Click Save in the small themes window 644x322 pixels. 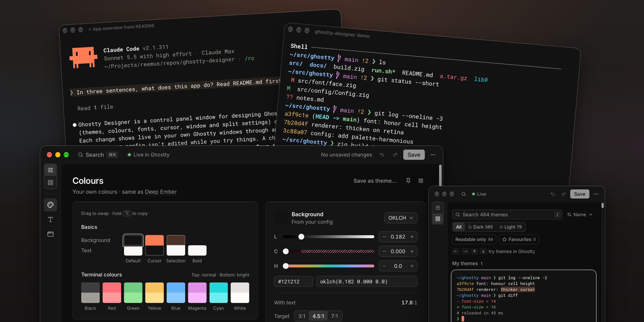click(x=580, y=194)
